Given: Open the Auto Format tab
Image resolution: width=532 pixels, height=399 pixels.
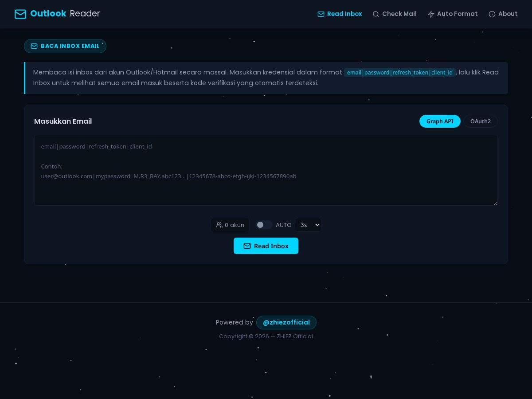Looking at the screenshot, I should click(453, 14).
